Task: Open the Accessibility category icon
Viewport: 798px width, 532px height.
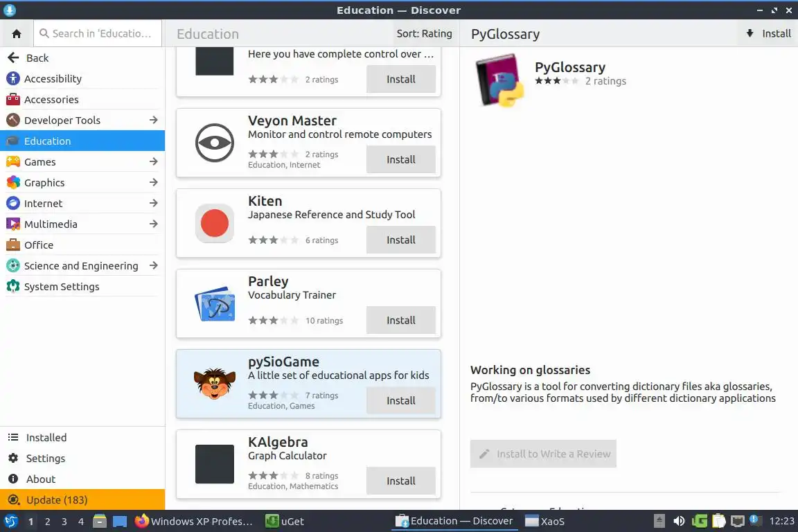Action: tap(12, 78)
